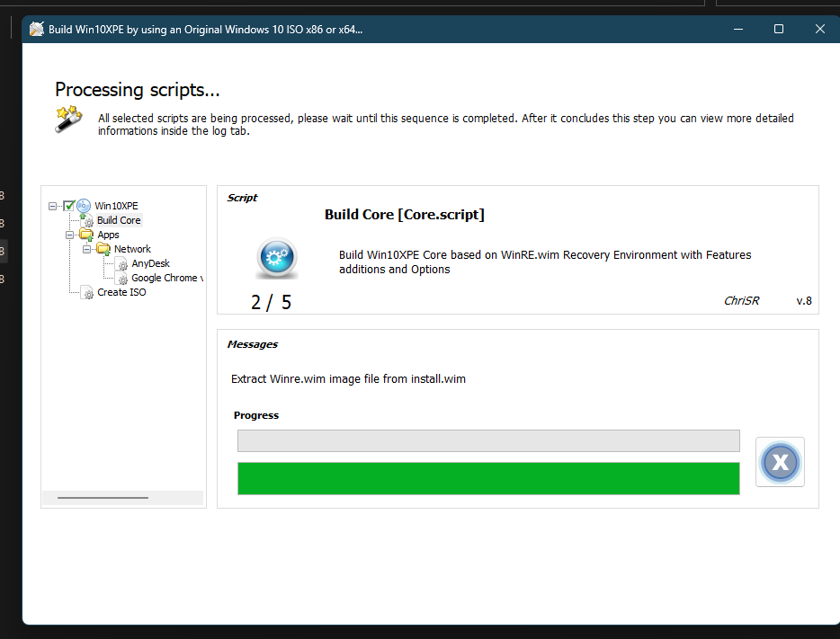Select the Apps folder label
Image resolution: width=840 pixels, height=639 pixels.
point(108,235)
